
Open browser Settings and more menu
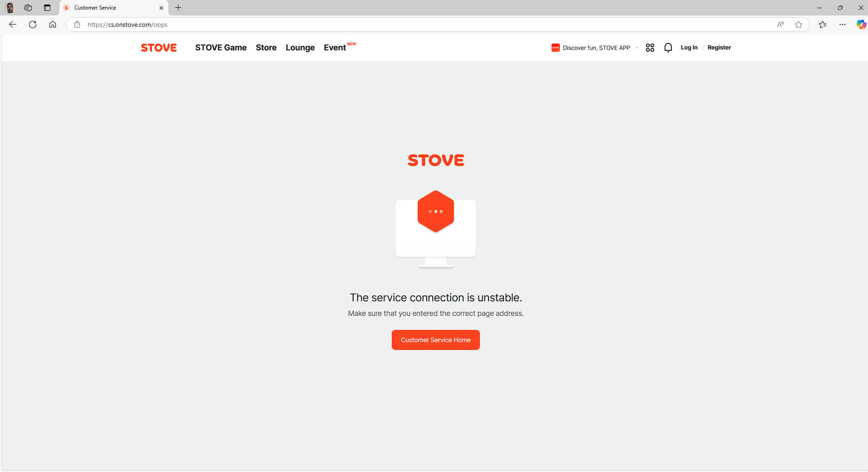click(x=843, y=25)
